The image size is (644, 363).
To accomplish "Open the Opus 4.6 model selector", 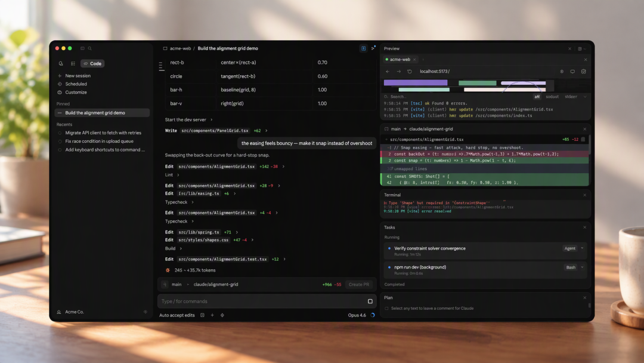I will point(357,315).
